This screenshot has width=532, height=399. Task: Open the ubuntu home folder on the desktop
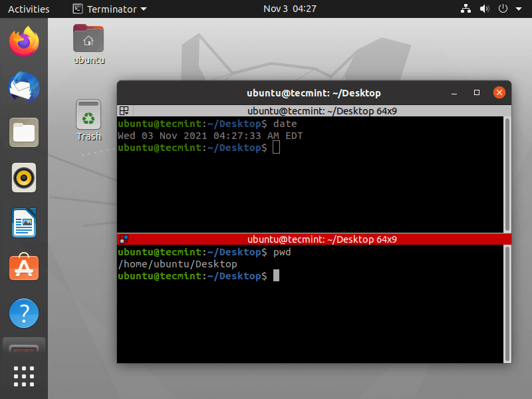coord(88,39)
